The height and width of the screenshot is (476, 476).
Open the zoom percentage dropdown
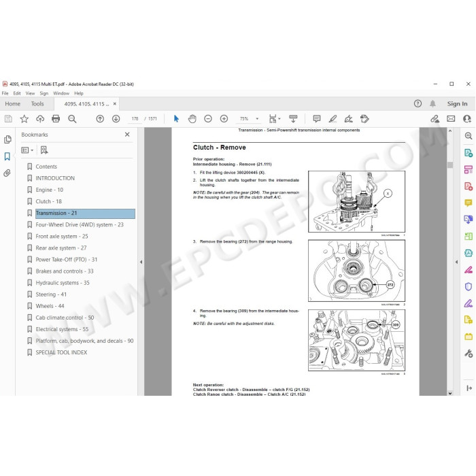coord(257,119)
